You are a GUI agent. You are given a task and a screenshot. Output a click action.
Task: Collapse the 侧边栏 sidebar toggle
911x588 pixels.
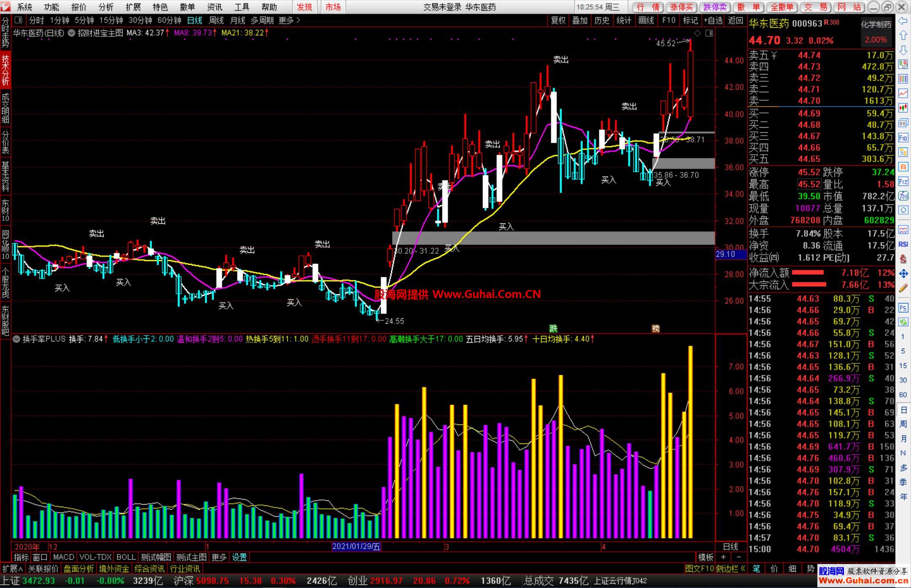pyautogui.click(x=731, y=569)
